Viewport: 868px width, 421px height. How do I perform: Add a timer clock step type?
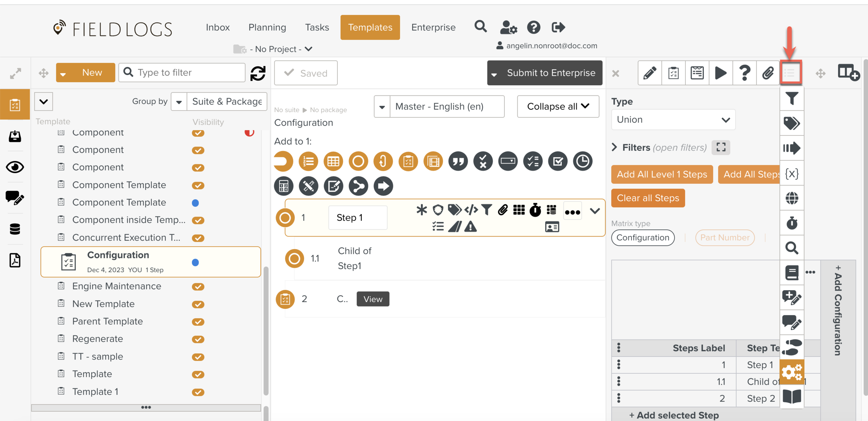(583, 161)
